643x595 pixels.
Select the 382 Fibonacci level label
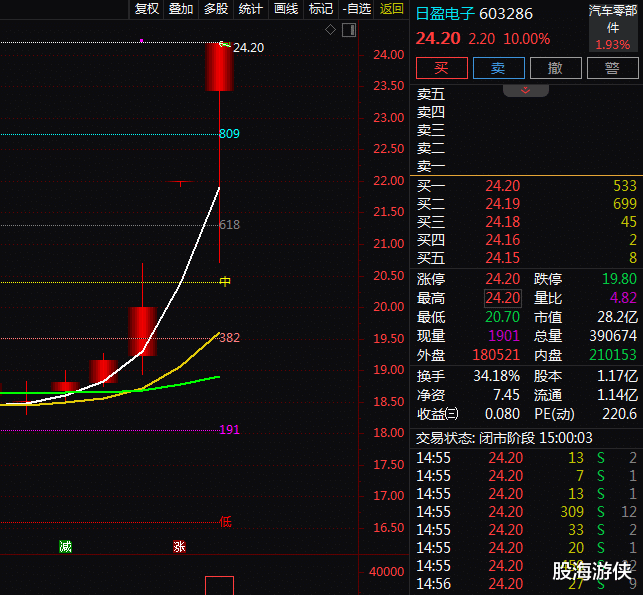[229, 337]
